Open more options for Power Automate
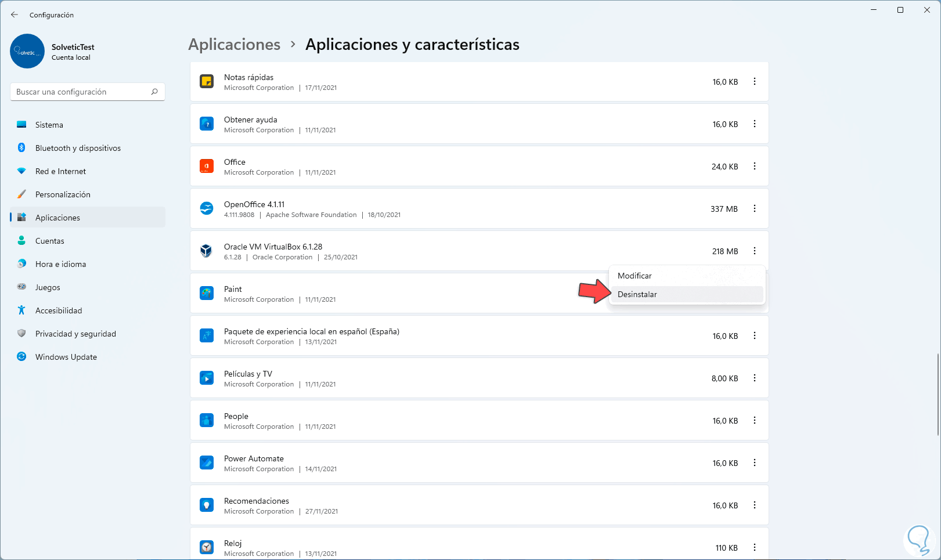Viewport: 941px width, 560px height. (x=755, y=463)
